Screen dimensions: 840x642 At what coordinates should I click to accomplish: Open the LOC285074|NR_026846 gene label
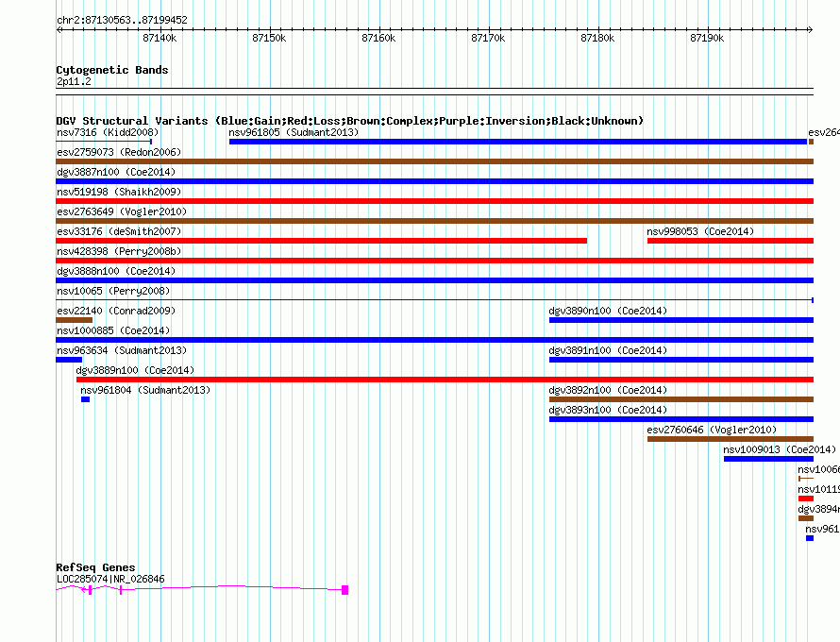tap(110, 579)
